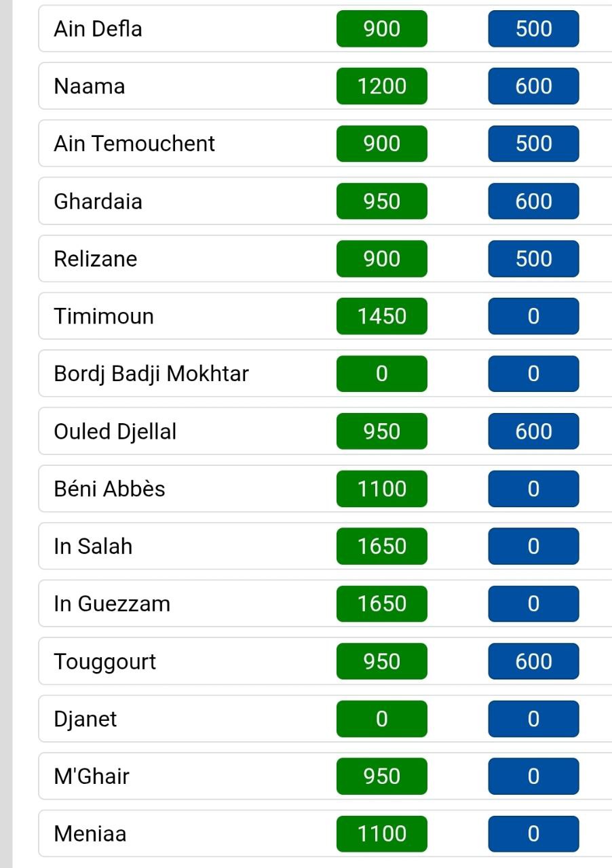This screenshot has height=868, width=612.
Task: Click Ghardaia's blue 600 badge
Action: [x=533, y=201]
